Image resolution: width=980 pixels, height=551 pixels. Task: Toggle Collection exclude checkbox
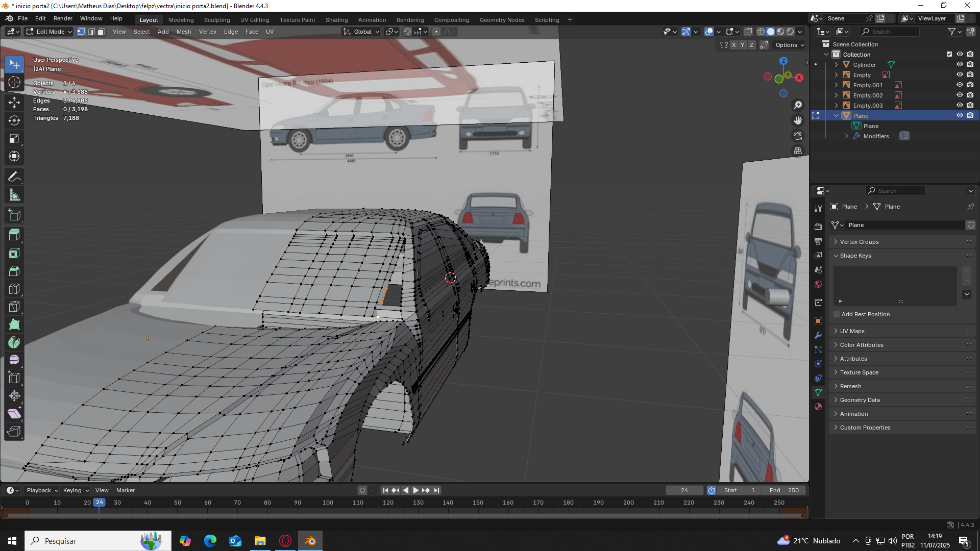click(949, 55)
